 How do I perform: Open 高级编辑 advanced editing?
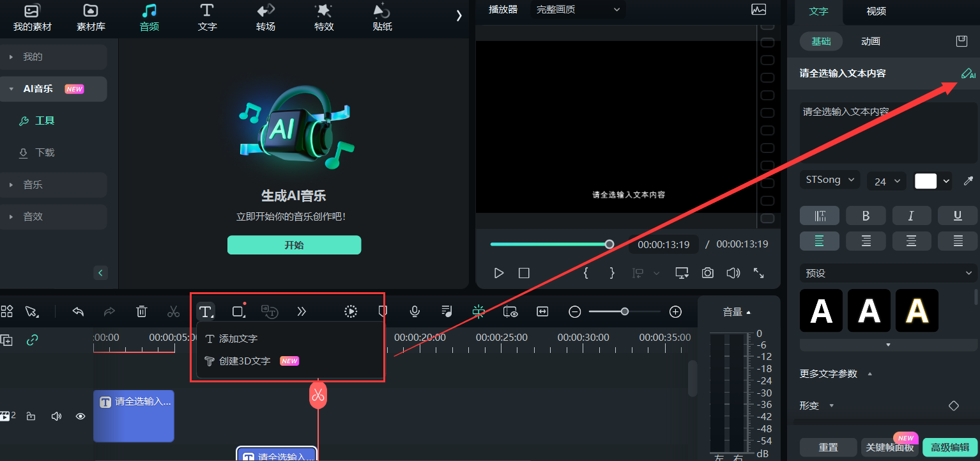950,448
